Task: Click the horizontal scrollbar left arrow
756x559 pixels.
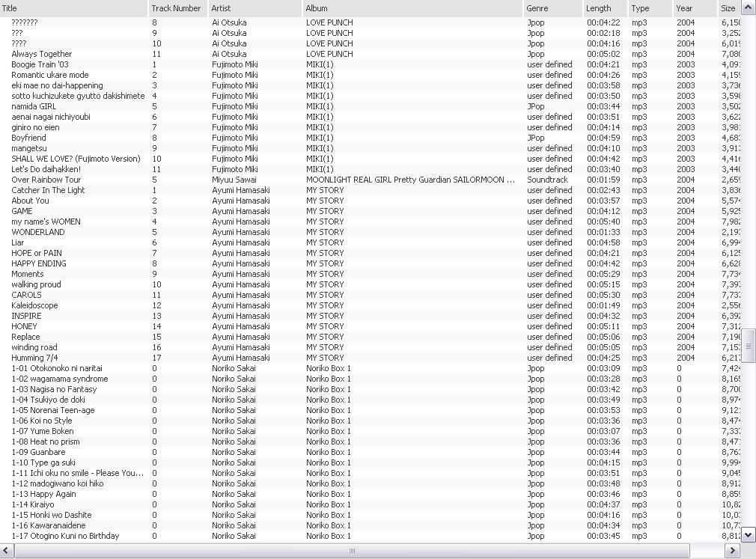Action: click(6, 550)
